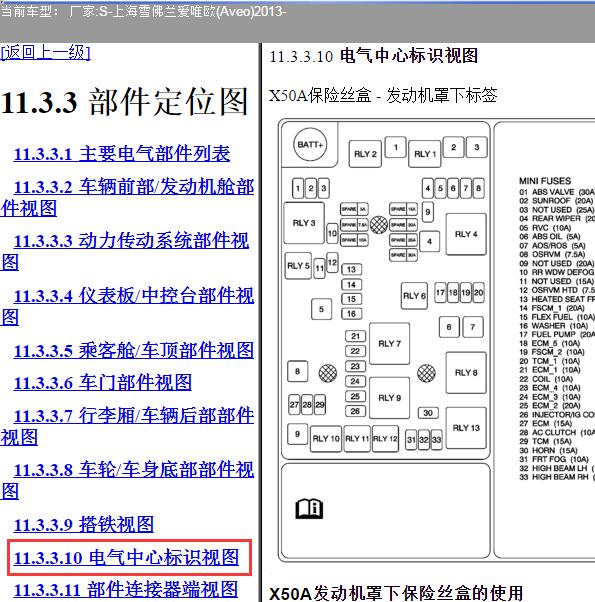The height and width of the screenshot is (602, 595).
Task: Open 11.3.3.6 车门部件视图
Action: pyautogui.click(x=102, y=383)
